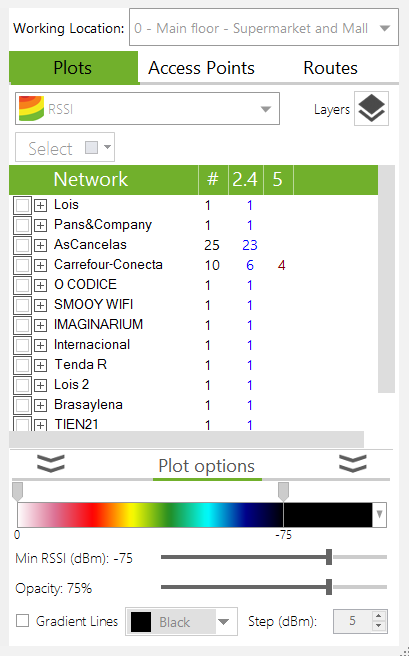Switch to the Access Points tab
Image resolution: width=409 pixels, height=656 pixels.
pyautogui.click(x=201, y=68)
